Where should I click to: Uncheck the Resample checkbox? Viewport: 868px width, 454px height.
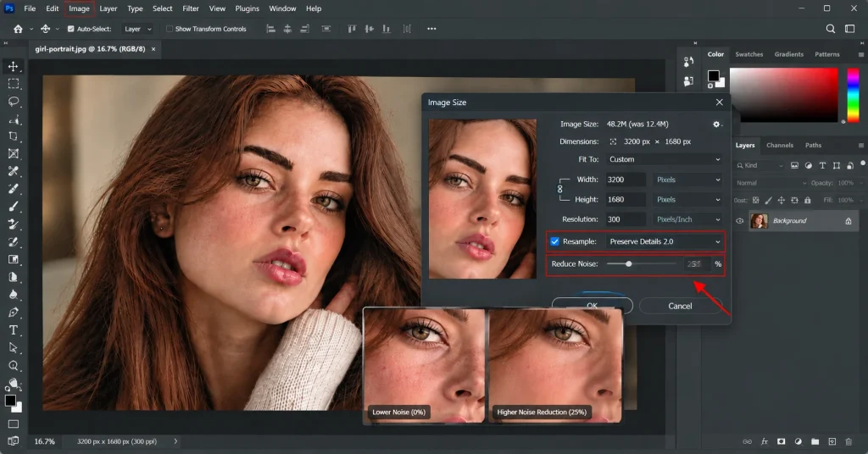point(554,241)
